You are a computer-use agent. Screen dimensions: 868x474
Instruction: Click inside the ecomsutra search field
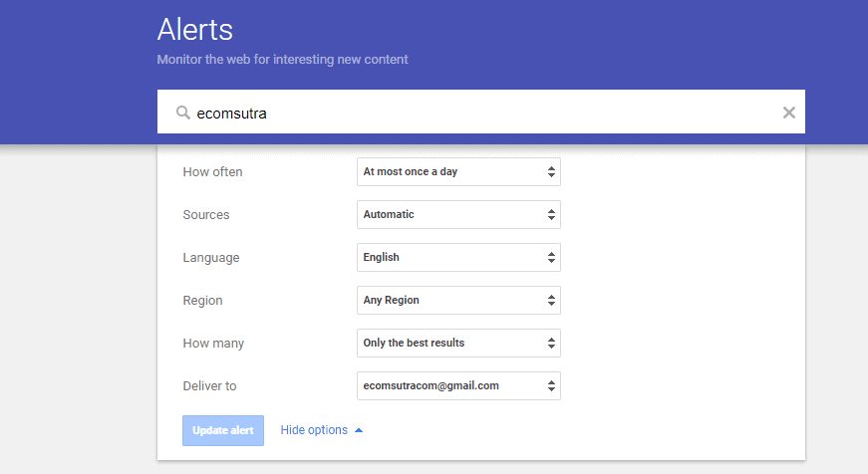coord(481,112)
